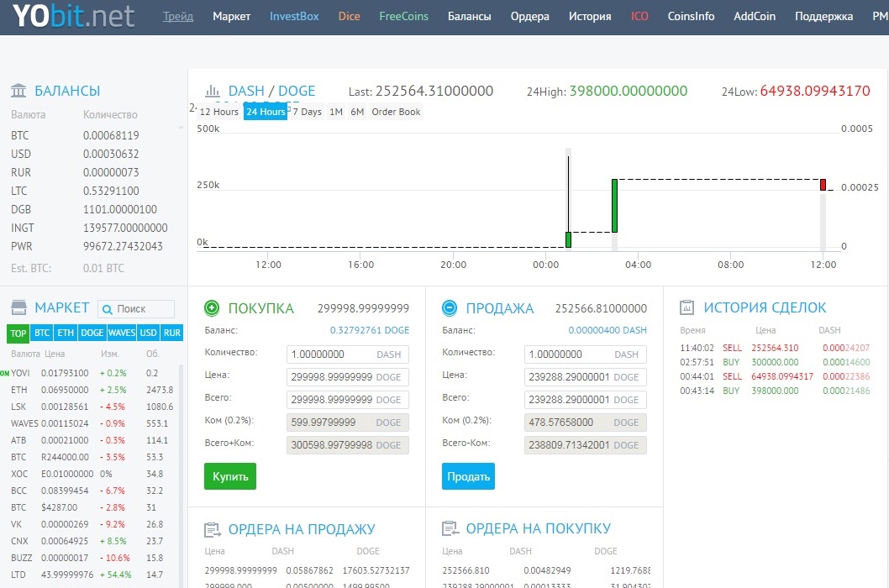The width and height of the screenshot is (889, 588).
Task: Select the TOP market tab
Action: [x=18, y=333]
